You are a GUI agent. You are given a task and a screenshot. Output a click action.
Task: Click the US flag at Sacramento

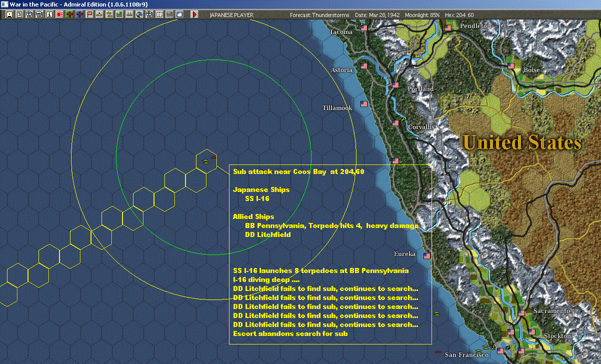tap(521, 313)
